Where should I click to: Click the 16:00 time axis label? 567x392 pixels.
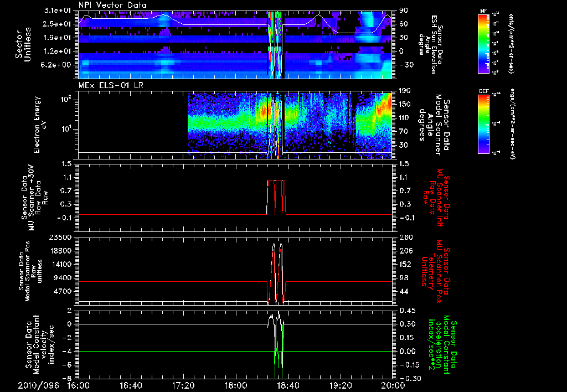(x=79, y=385)
